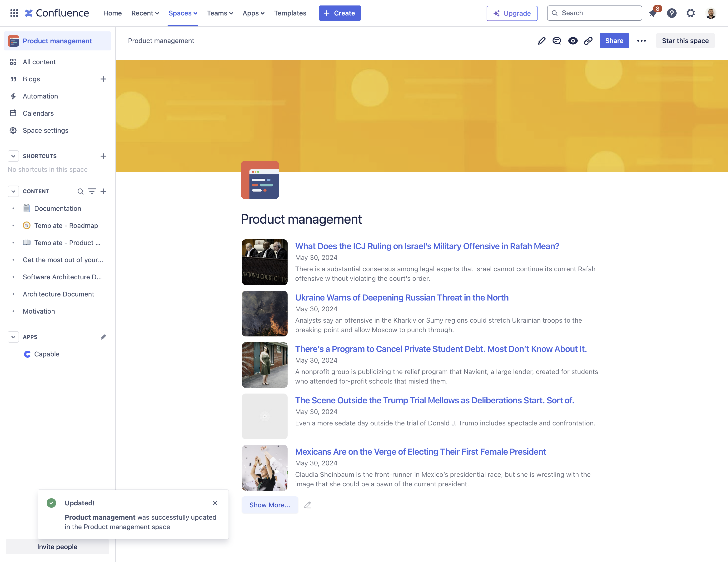Click the Show More... button
Image resolution: width=728 pixels, height=562 pixels.
(x=270, y=505)
